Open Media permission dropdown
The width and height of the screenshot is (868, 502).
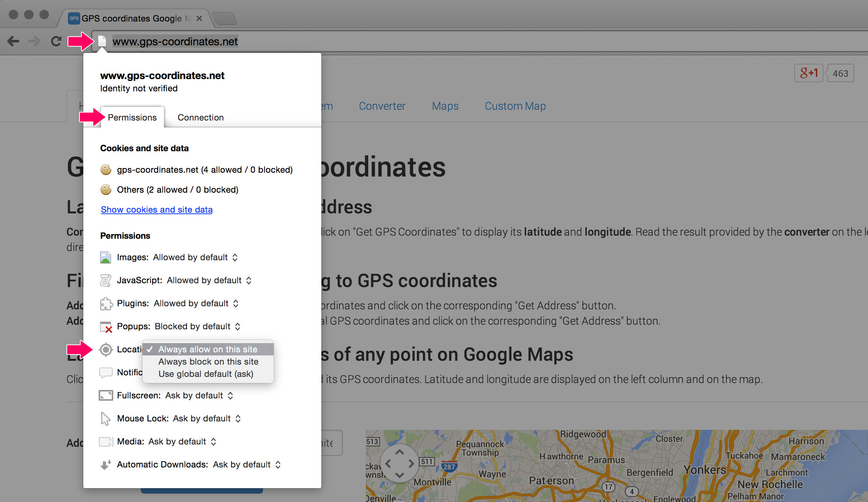pyautogui.click(x=182, y=441)
